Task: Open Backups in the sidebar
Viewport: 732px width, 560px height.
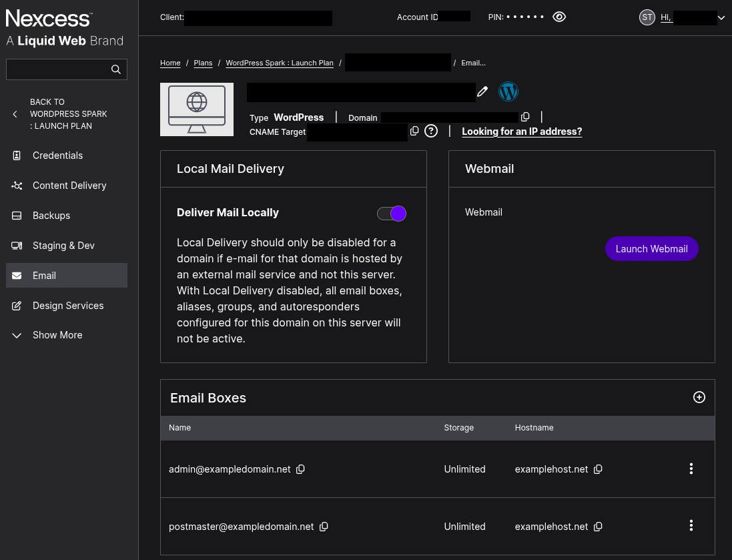Action: coord(51,216)
